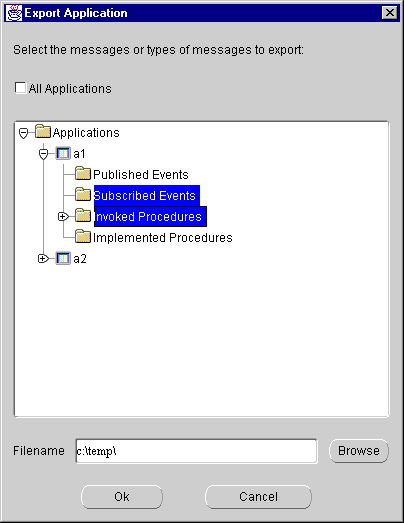This screenshot has width=404, height=523.
Task: Click the Invoked Procedures folder icon
Action: (83, 216)
